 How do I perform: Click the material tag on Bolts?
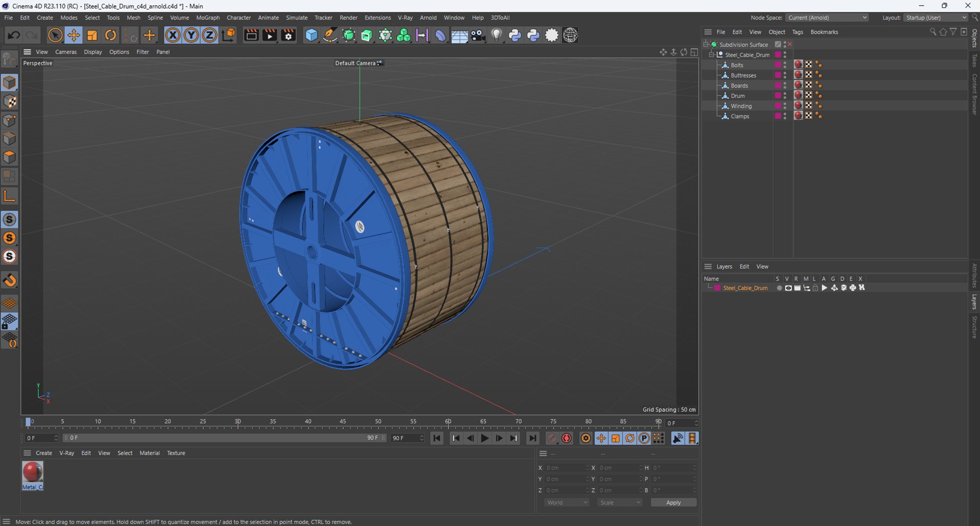point(798,64)
